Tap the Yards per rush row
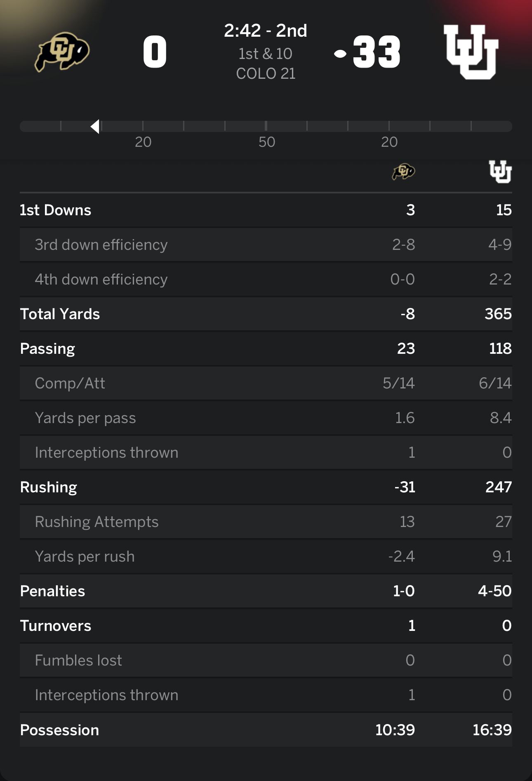Viewport: 532px width, 781px height. coord(266,556)
